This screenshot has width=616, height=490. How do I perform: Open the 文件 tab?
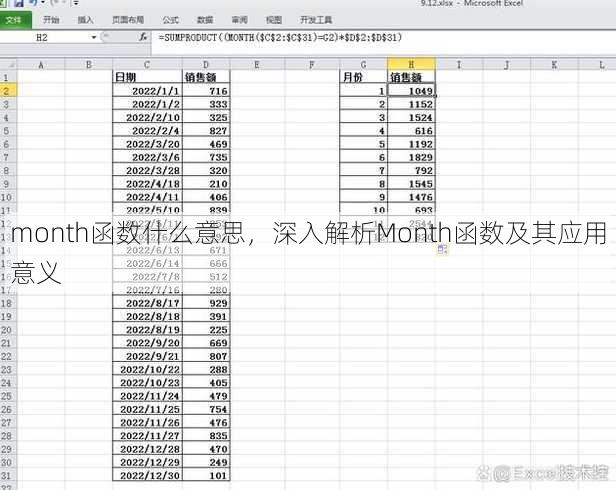(15, 20)
